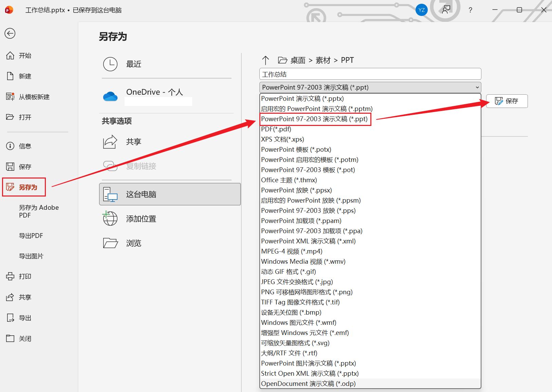This screenshot has width=552, height=392.
Task: Click the 保存 button beside file type
Action: tap(507, 101)
